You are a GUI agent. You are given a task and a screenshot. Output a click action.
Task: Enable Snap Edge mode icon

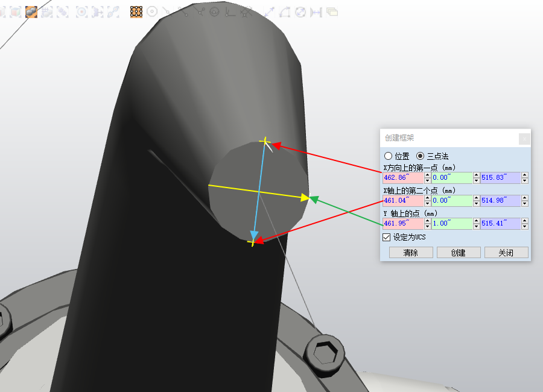198,12
